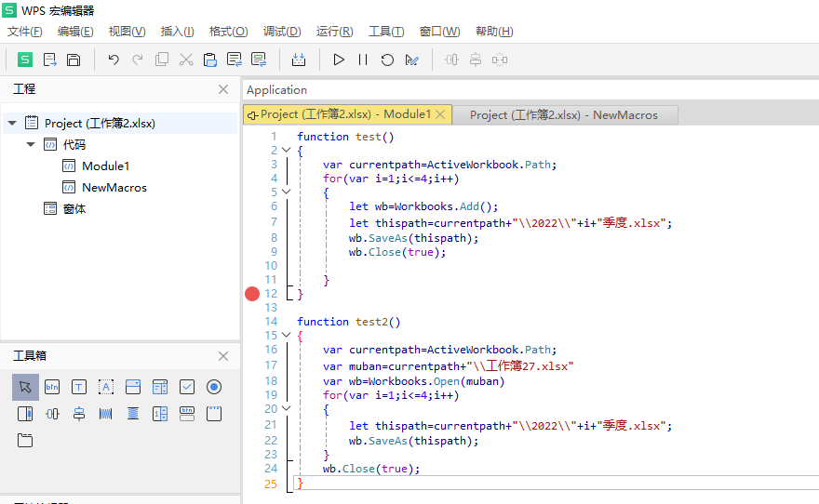Select the label control in toolbox

click(106, 387)
